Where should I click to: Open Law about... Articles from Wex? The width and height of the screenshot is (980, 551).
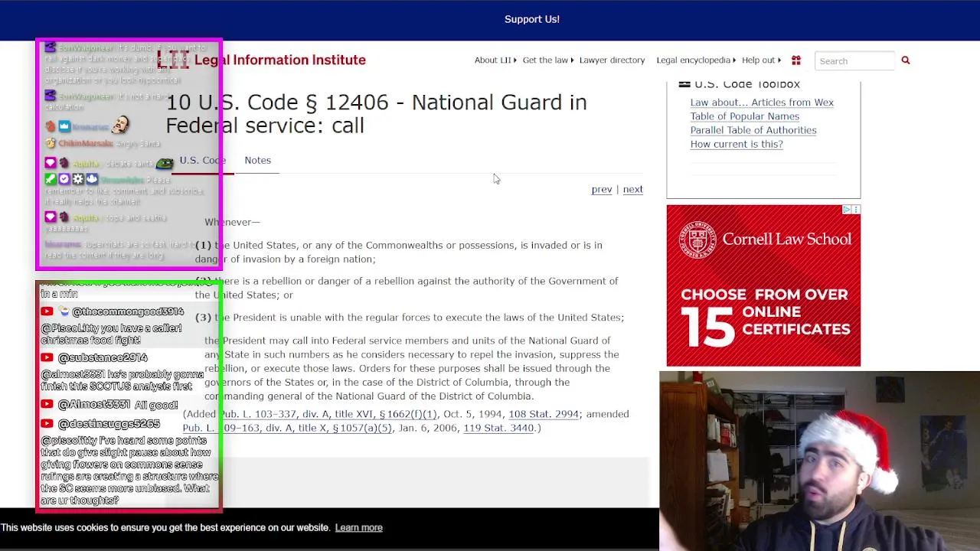point(762,103)
